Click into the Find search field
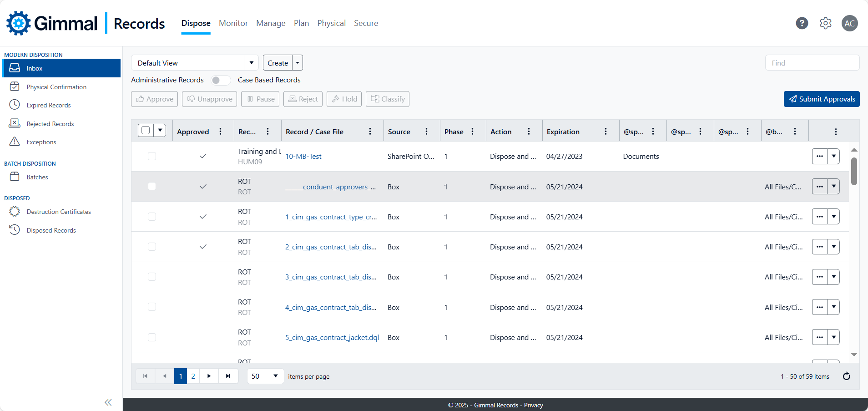The width and height of the screenshot is (868, 411). [812, 63]
